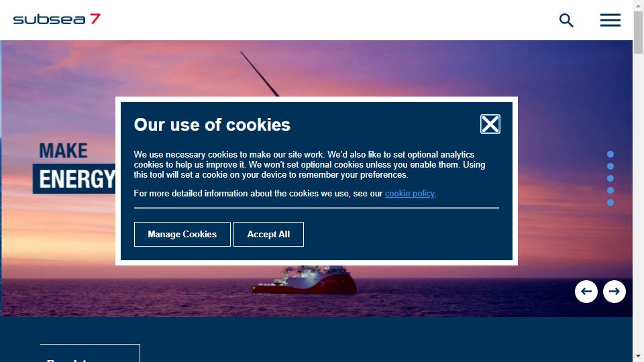Click the red ship in hero image
The width and height of the screenshot is (644, 362).
[305, 280]
